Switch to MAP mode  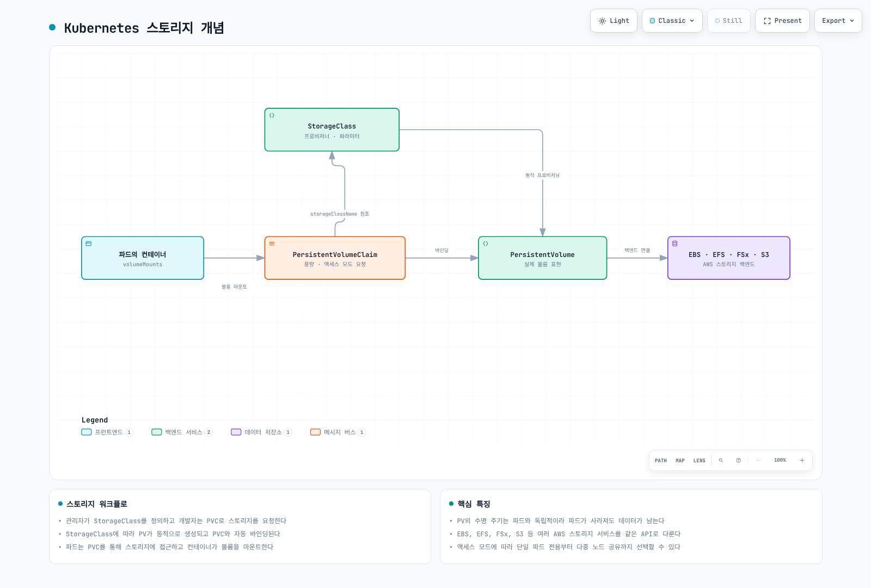(680, 461)
